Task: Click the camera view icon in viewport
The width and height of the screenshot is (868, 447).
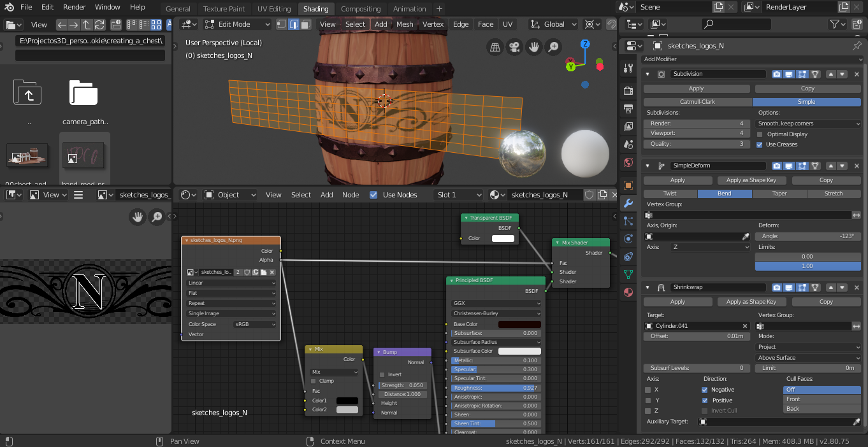Action: click(514, 47)
